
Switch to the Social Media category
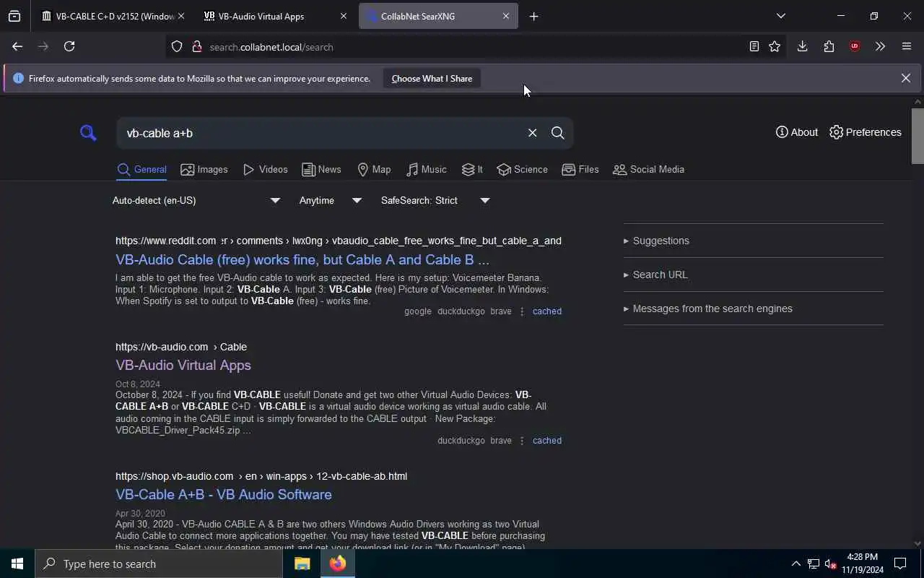click(648, 169)
